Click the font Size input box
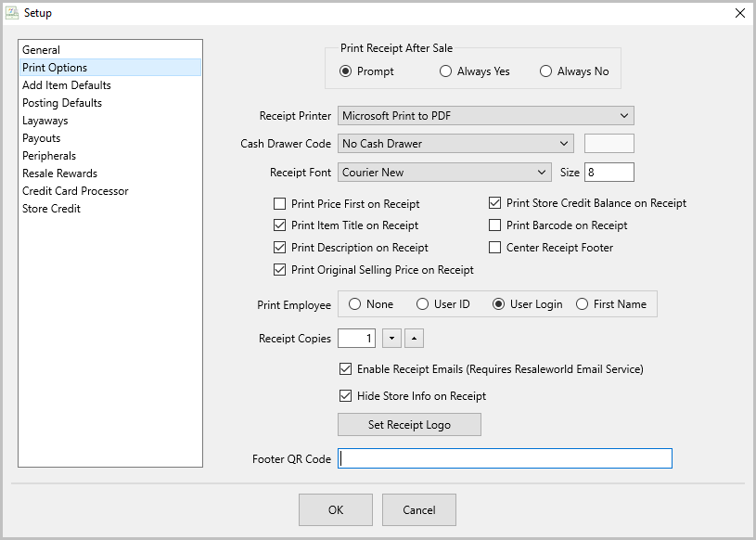 pos(609,173)
